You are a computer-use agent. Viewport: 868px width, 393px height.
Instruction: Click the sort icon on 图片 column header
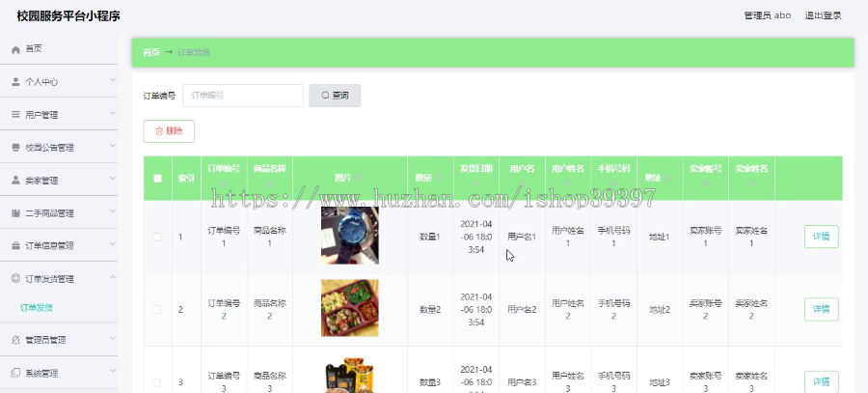pyautogui.click(x=358, y=178)
